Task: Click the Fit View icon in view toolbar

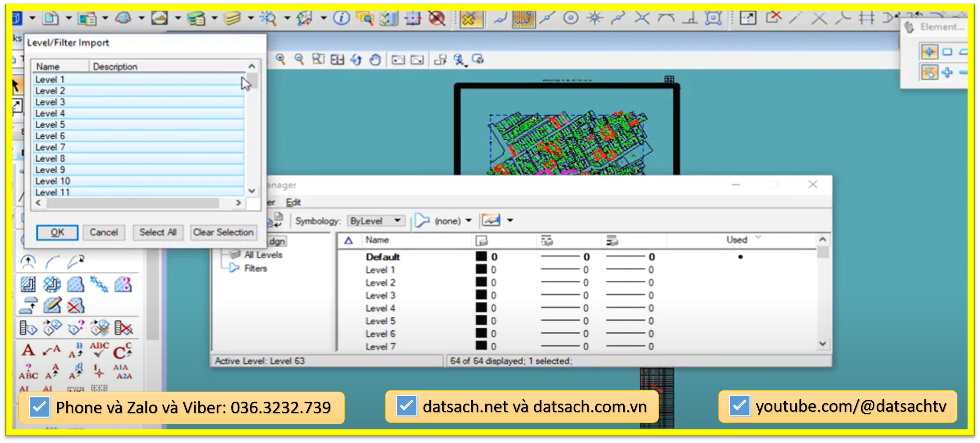Action: point(337,60)
